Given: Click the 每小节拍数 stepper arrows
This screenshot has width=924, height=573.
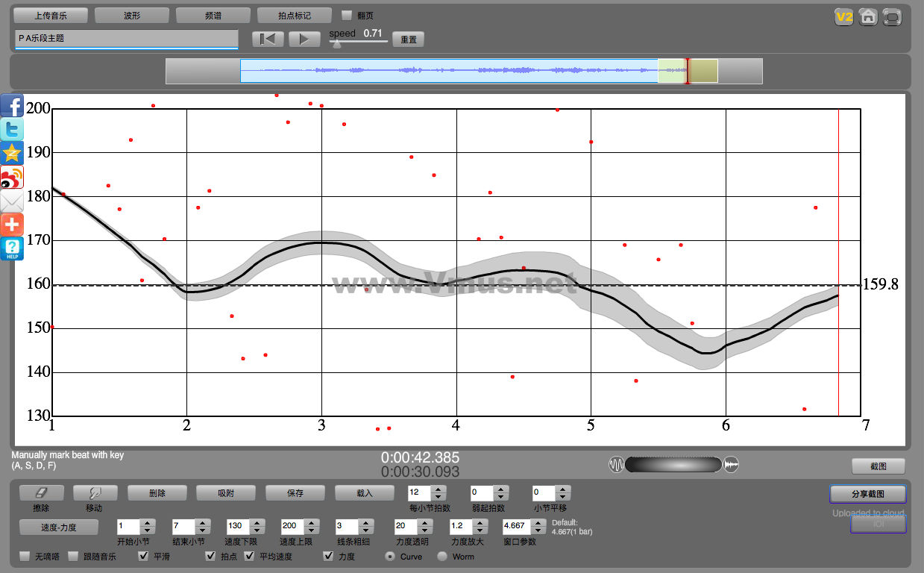Looking at the screenshot, I should click(439, 493).
